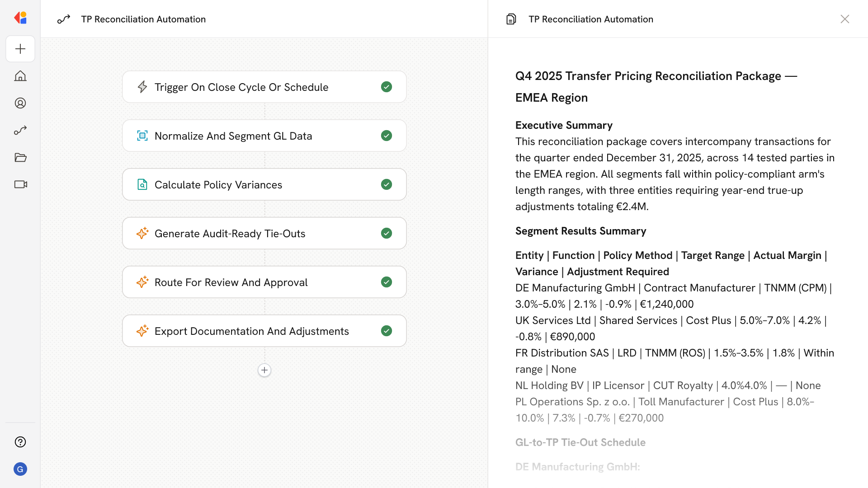Open the workflows route icon in sidebar
This screenshot has width=868, height=488.
(20, 130)
